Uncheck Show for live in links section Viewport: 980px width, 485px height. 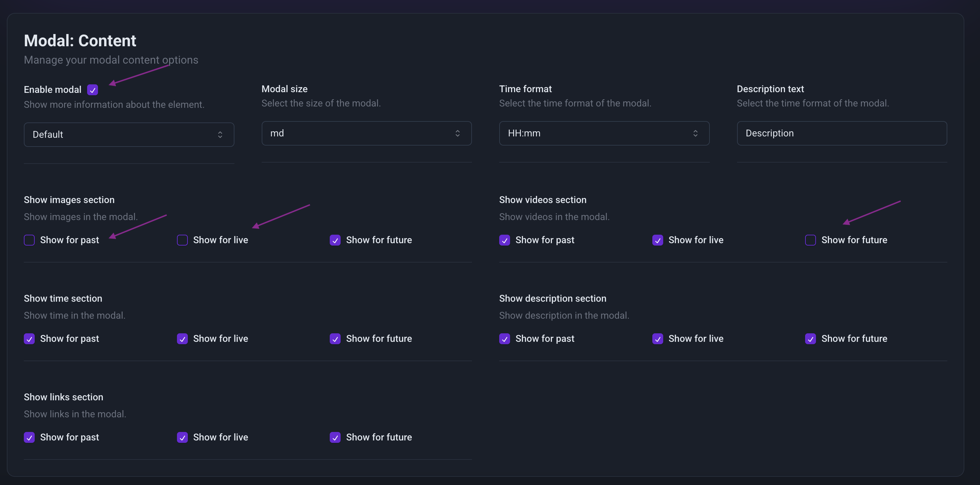(x=182, y=437)
